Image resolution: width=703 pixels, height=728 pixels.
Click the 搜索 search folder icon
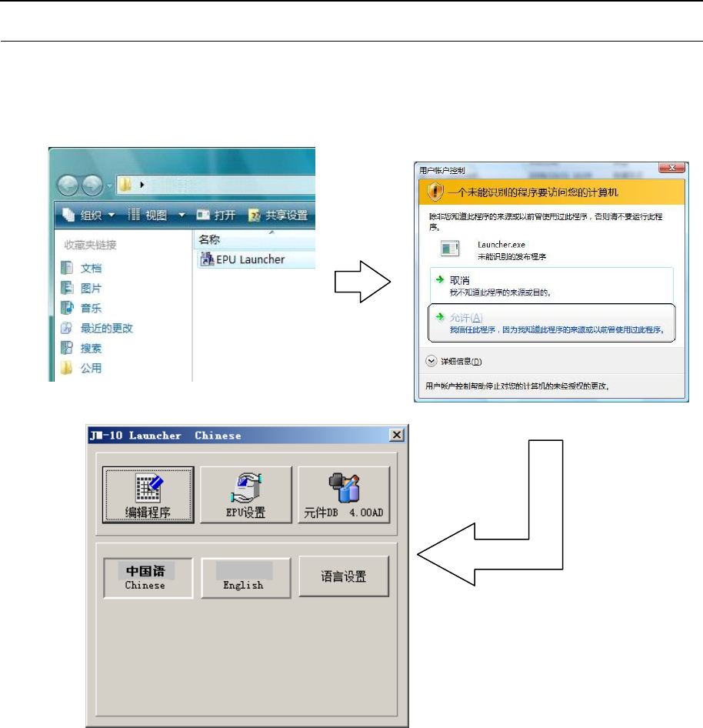[67, 348]
